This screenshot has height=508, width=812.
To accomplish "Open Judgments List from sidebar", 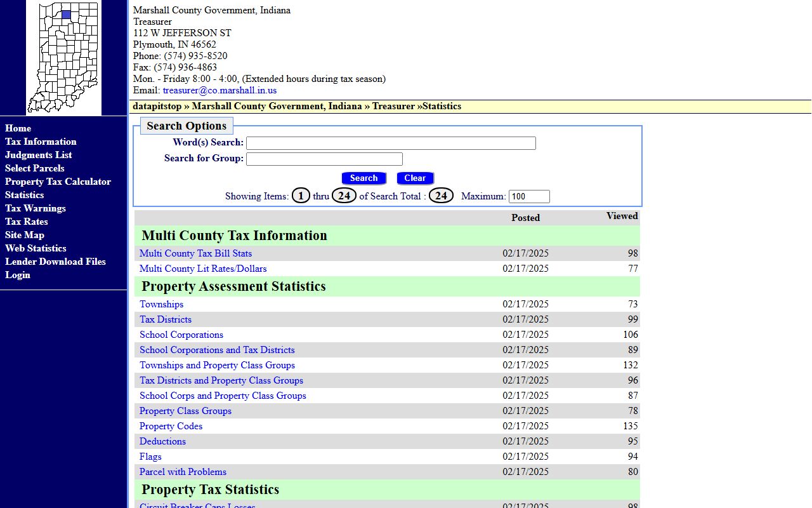I will click(x=38, y=155).
